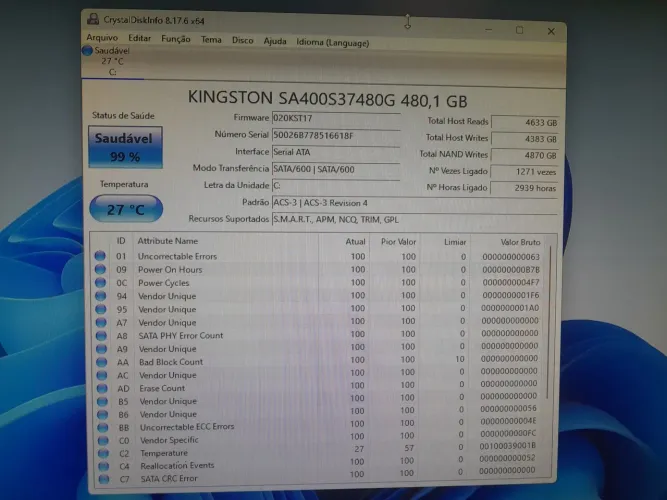This screenshot has height=500, width=667.
Task: Select the Power On Hours attribute name
Action: pyautogui.click(x=170, y=270)
